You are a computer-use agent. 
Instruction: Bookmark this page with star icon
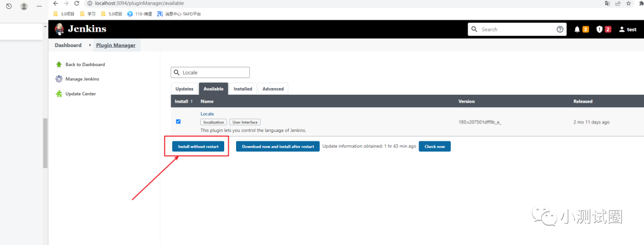(628, 4)
